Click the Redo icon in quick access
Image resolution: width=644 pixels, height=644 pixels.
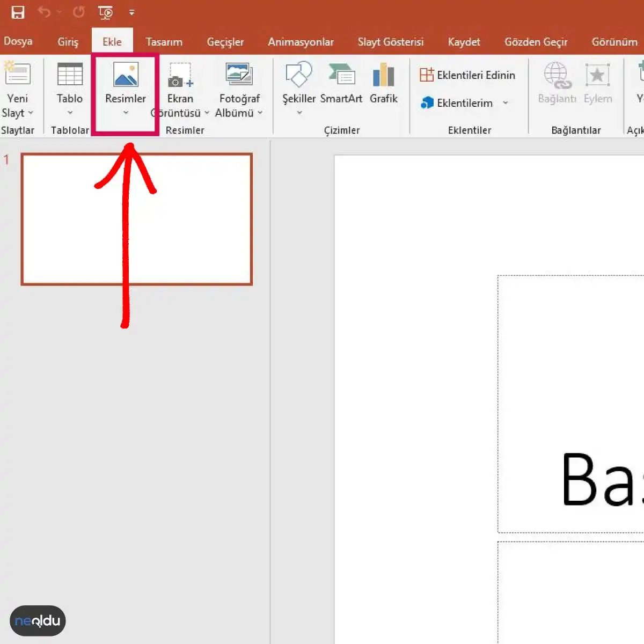tap(78, 12)
